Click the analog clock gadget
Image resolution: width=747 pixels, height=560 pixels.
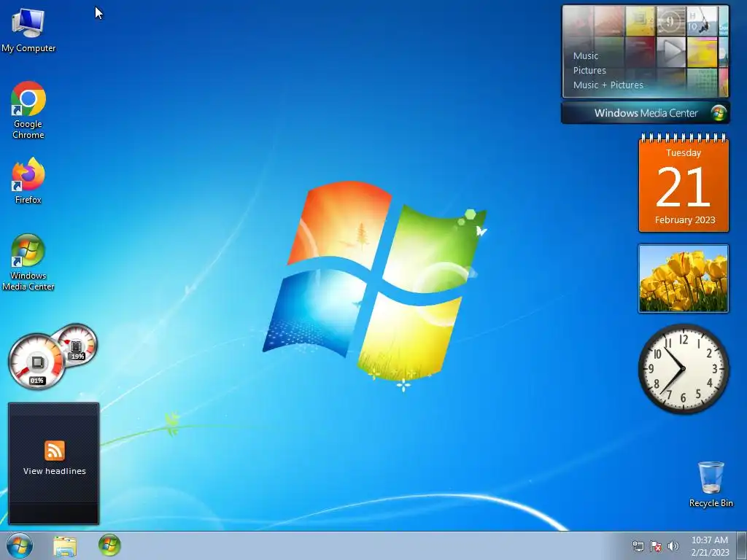coord(683,368)
